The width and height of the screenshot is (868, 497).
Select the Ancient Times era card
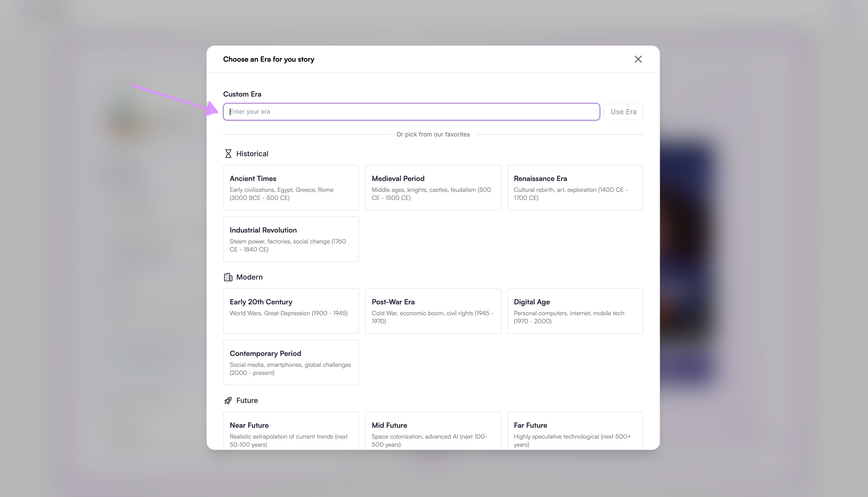(x=291, y=187)
